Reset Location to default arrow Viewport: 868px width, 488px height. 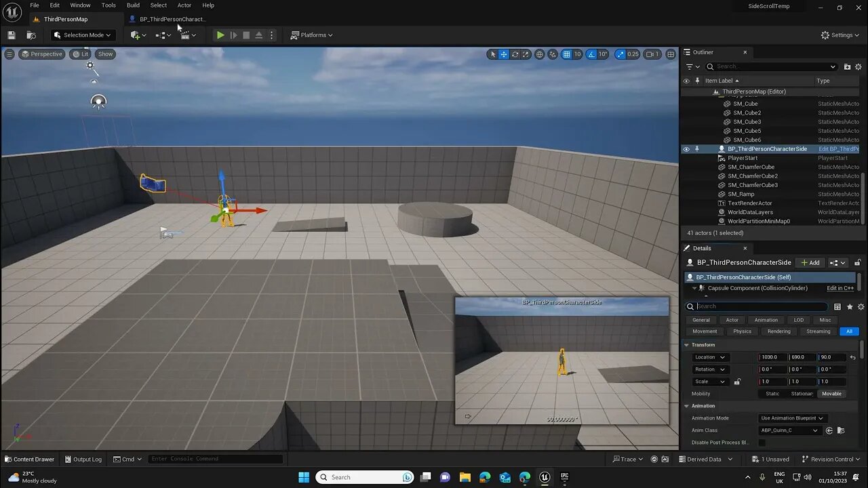[x=852, y=357]
